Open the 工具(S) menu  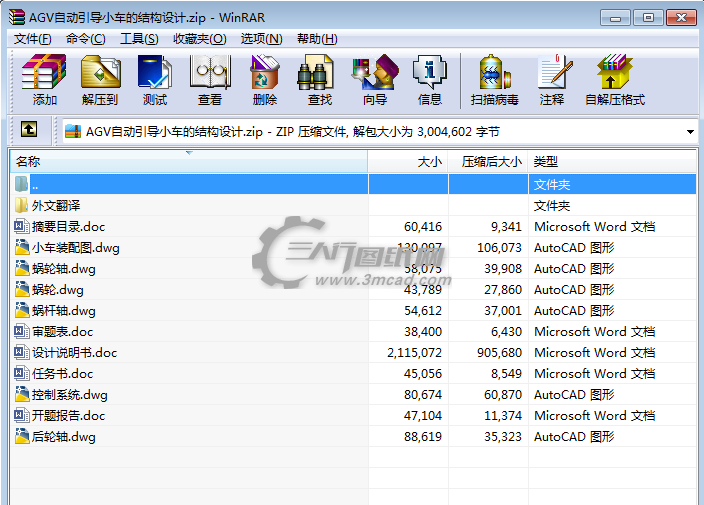coord(139,39)
